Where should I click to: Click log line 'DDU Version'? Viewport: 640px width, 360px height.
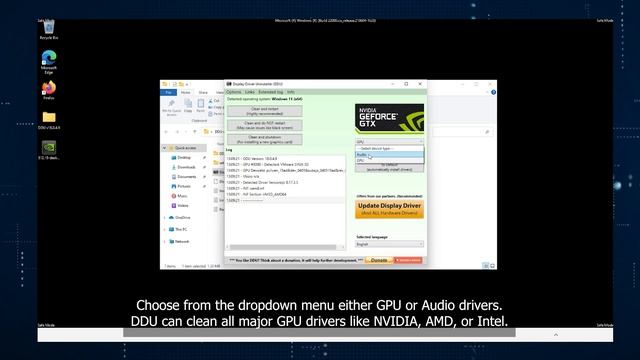point(252,158)
